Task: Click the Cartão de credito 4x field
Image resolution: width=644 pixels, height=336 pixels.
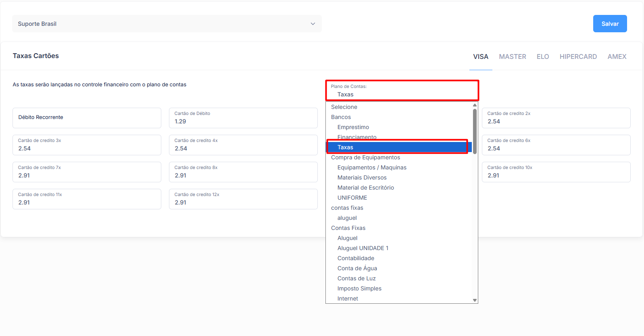Action: (243, 145)
